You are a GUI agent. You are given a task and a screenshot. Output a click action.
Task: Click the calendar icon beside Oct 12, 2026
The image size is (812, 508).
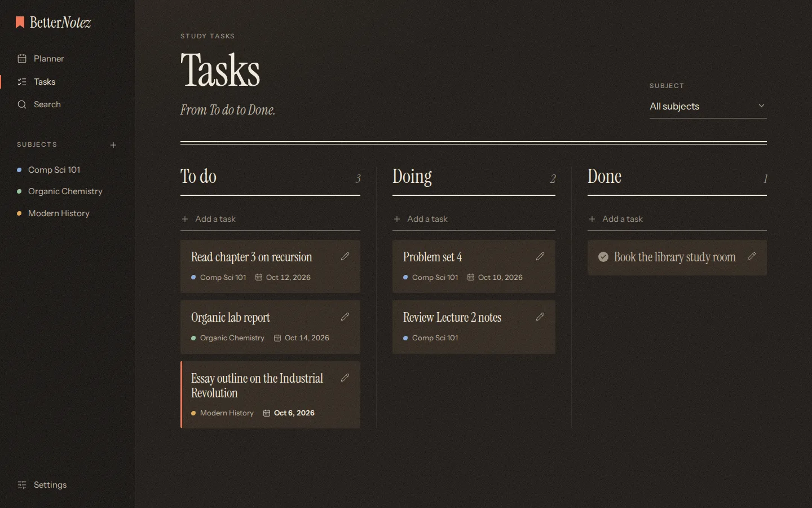tap(259, 277)
